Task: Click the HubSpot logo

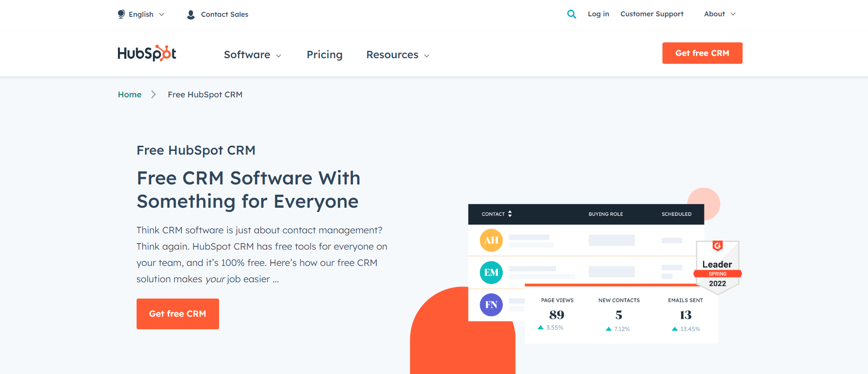Action: tap(147, 53)
